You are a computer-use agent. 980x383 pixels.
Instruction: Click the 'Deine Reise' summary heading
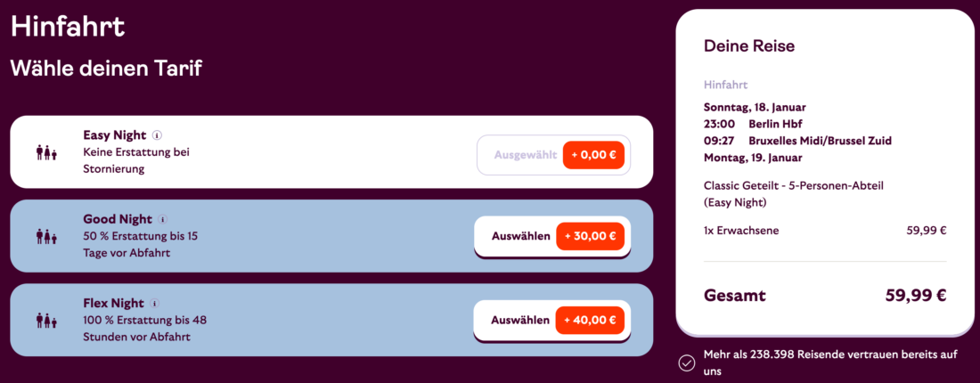748,45
